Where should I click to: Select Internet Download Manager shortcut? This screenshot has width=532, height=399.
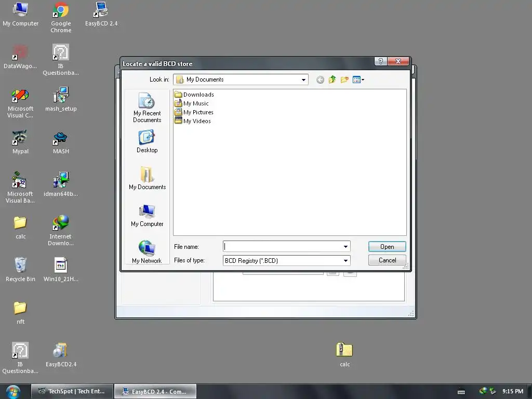61,230
